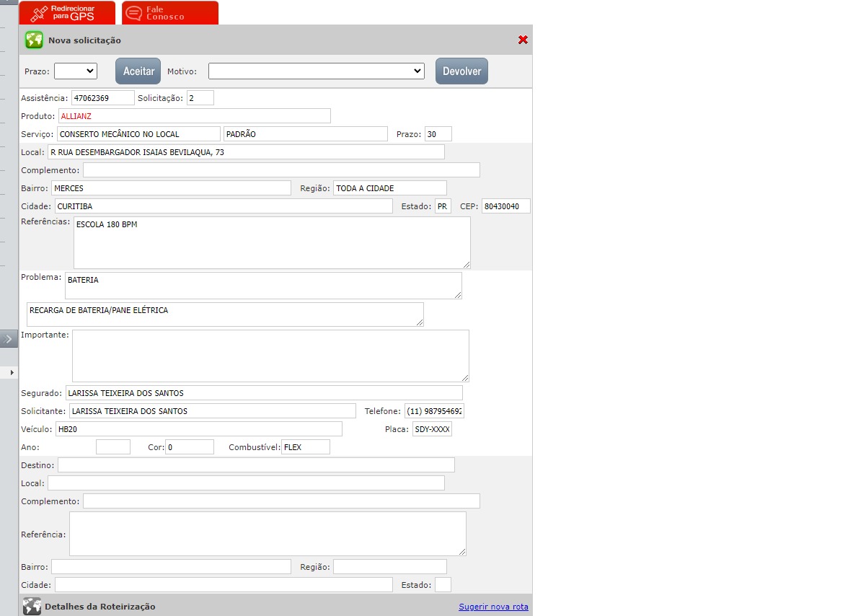Click the Bairro field showing MERCES

[x=171, y=188]
